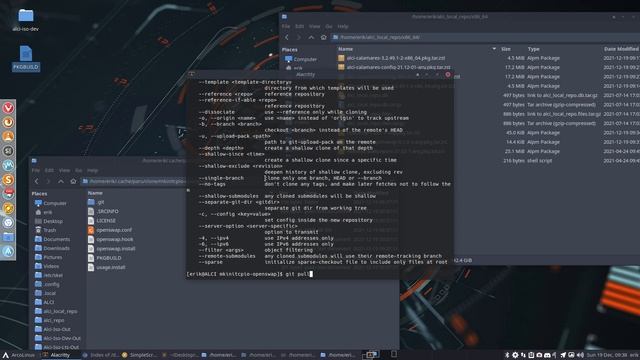This screenshot has width=640, height=360.
Task: Sort by the Size column in the rear file manager
Action: (x=506, y=49)
